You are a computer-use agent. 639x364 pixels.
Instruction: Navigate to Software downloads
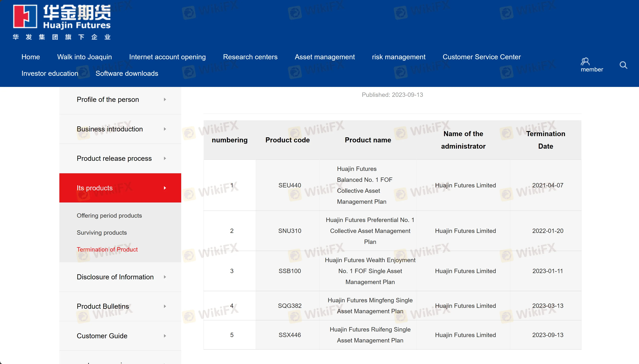pos(127,74)
